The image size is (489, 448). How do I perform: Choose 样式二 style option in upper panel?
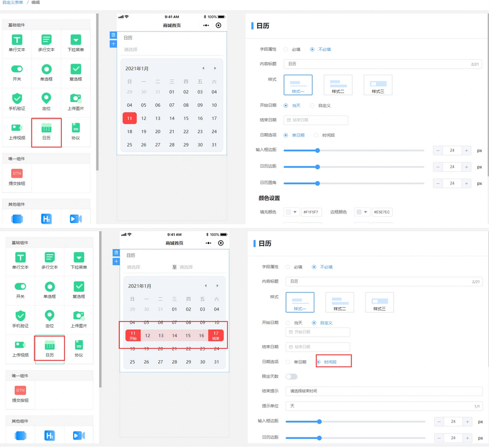click(x=338, y=85)
